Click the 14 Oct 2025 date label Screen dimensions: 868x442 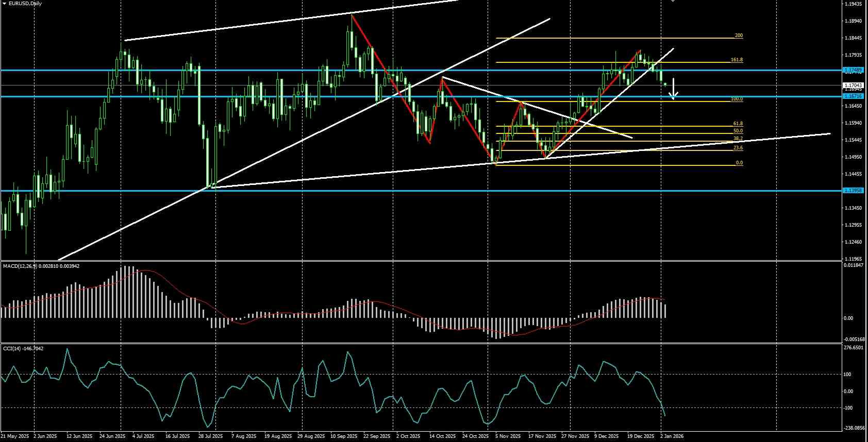coord(443,436)
